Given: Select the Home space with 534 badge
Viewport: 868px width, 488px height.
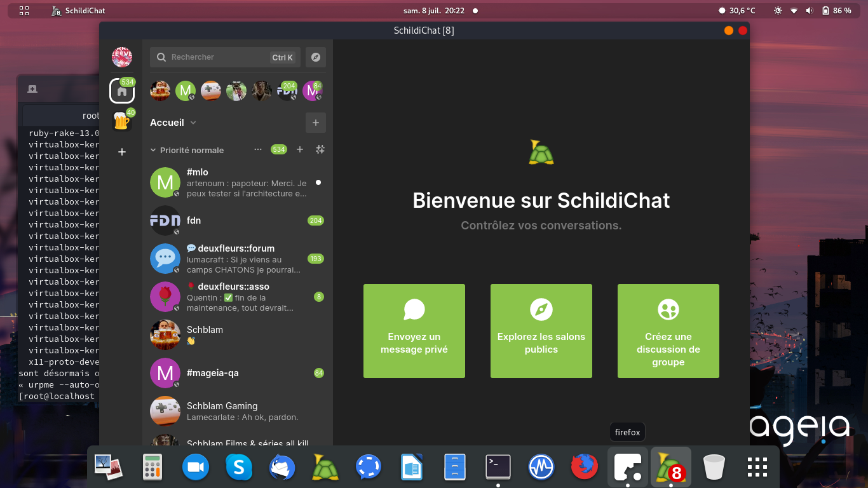Looking at the screenshot, I should pos(122,91).
